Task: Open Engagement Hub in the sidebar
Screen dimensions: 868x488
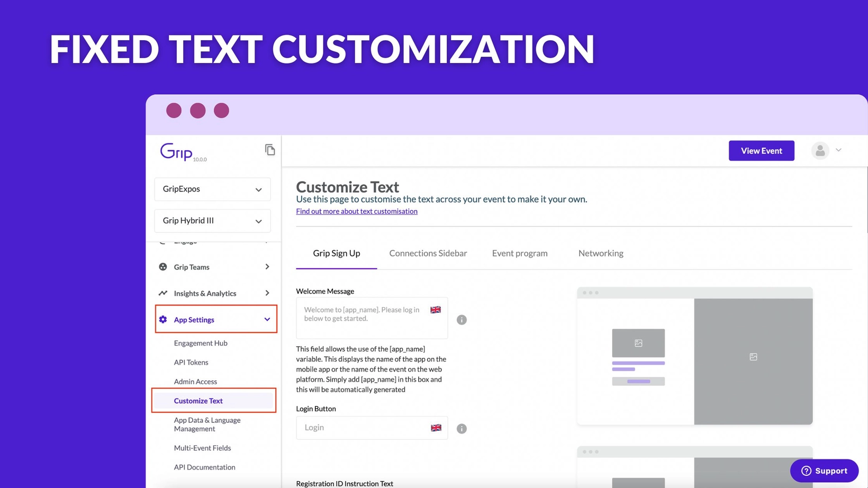Action: pos(201,343)
